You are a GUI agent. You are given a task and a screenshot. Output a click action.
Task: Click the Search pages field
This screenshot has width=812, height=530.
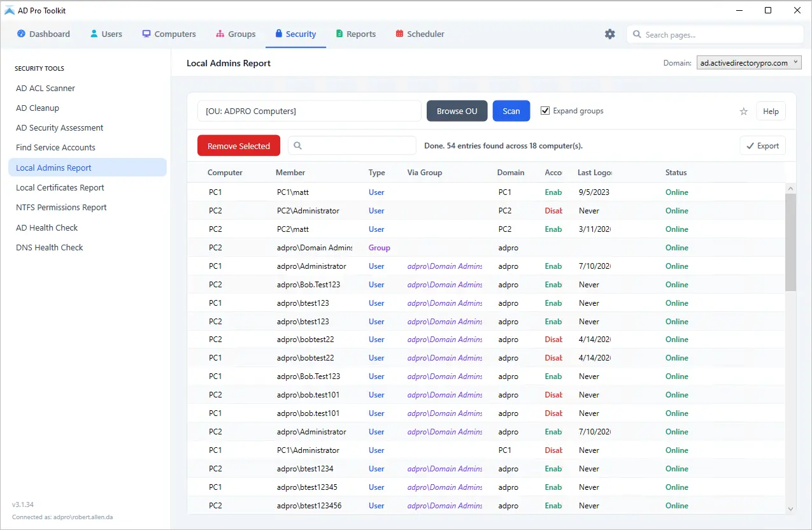715,34
